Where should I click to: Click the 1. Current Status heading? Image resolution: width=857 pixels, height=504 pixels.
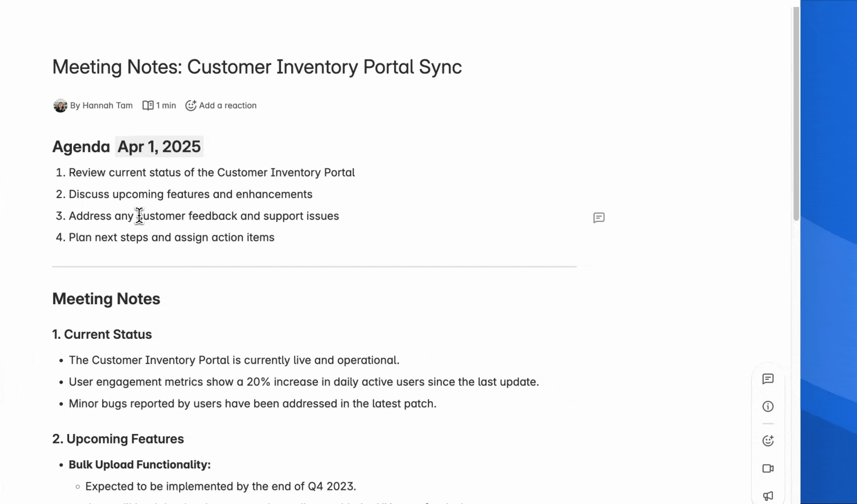point(102,335)
